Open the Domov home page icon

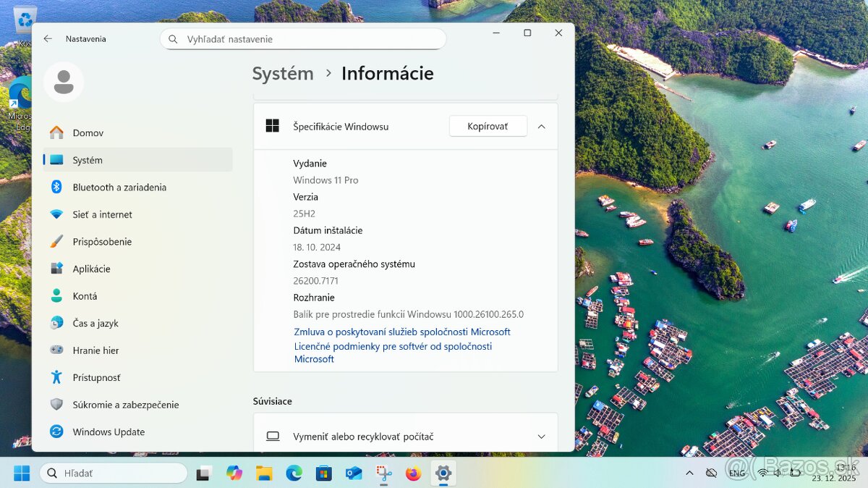[x=56, y=132]
